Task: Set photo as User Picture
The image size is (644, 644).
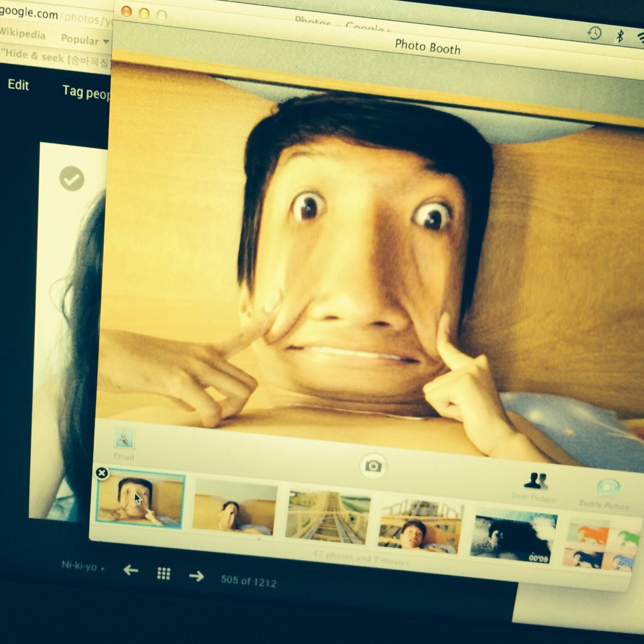Action: click(534, 487)
